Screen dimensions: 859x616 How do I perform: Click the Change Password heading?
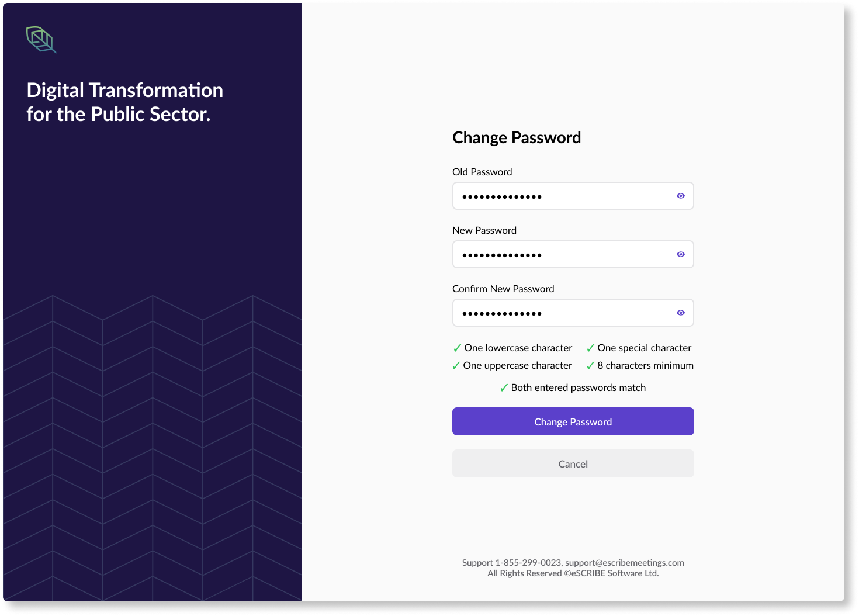tap(517, 137)
